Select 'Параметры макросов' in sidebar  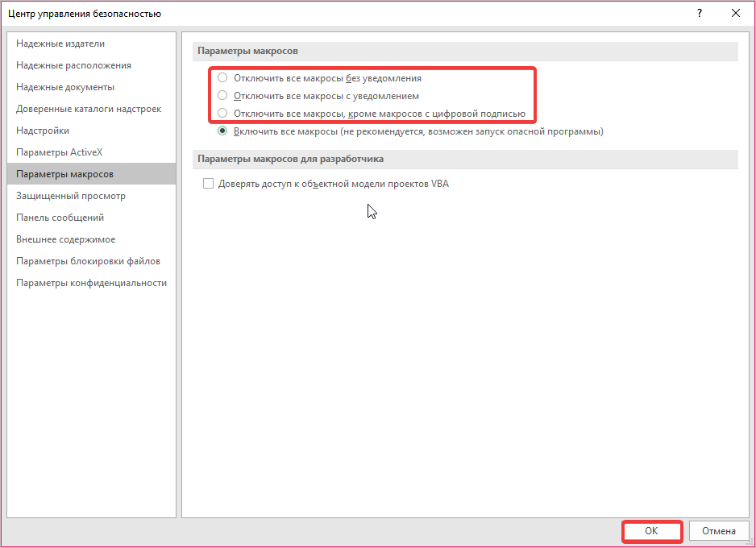64,174
